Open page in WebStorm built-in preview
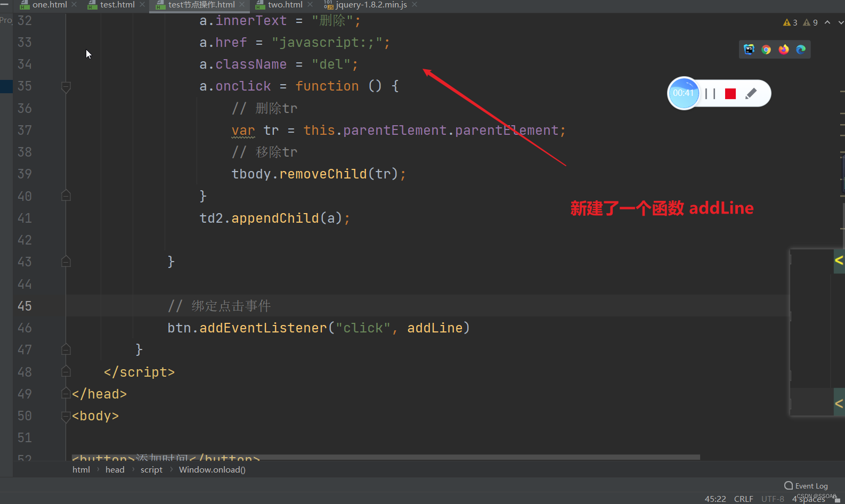845x504 pixels. [x=749, y=50]
